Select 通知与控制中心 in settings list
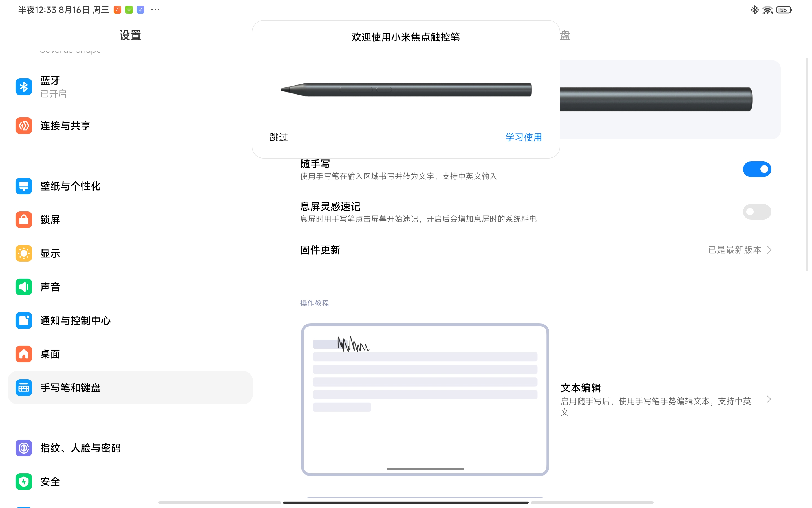 (130, 321)
